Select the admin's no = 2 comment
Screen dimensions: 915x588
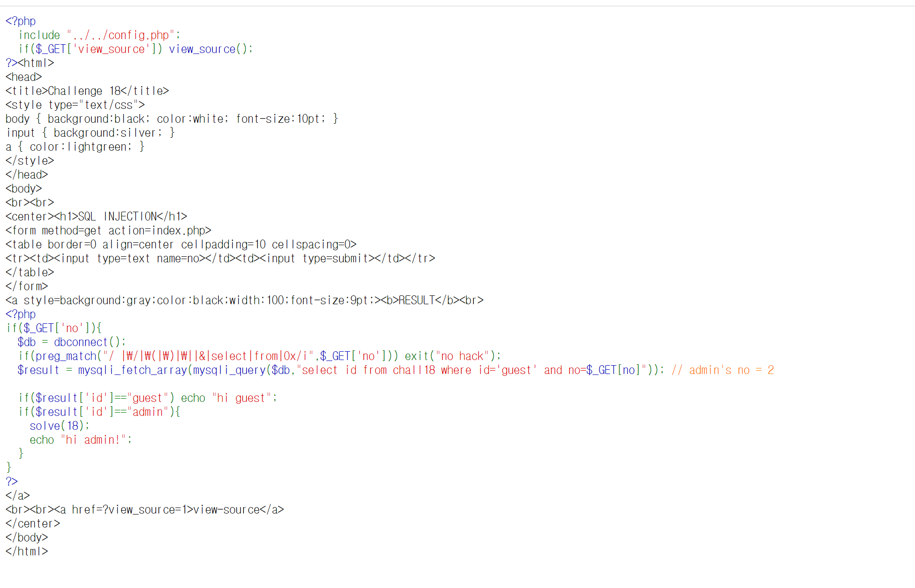722,370
